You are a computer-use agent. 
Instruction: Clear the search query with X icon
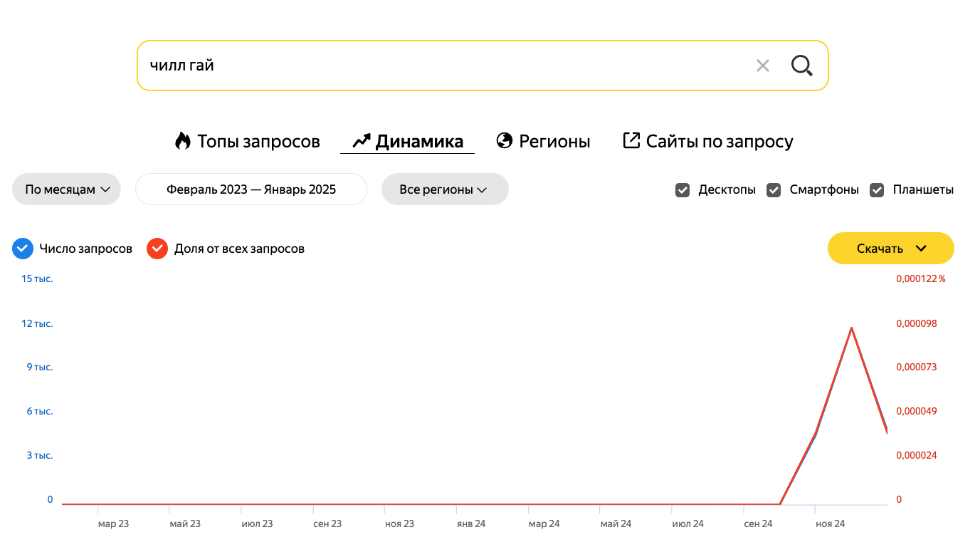pyautogui.click(x=762, y=66)
